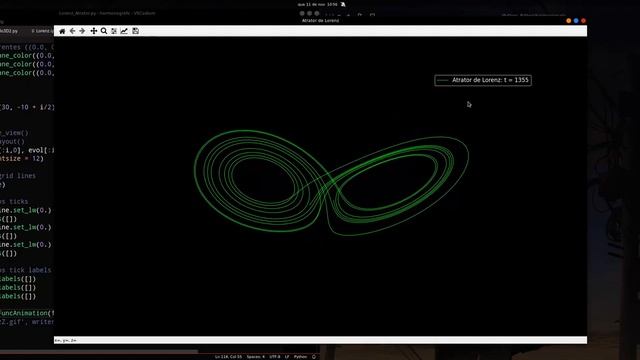Click the feedback icon in VSCodium status bar

[314, 357]
